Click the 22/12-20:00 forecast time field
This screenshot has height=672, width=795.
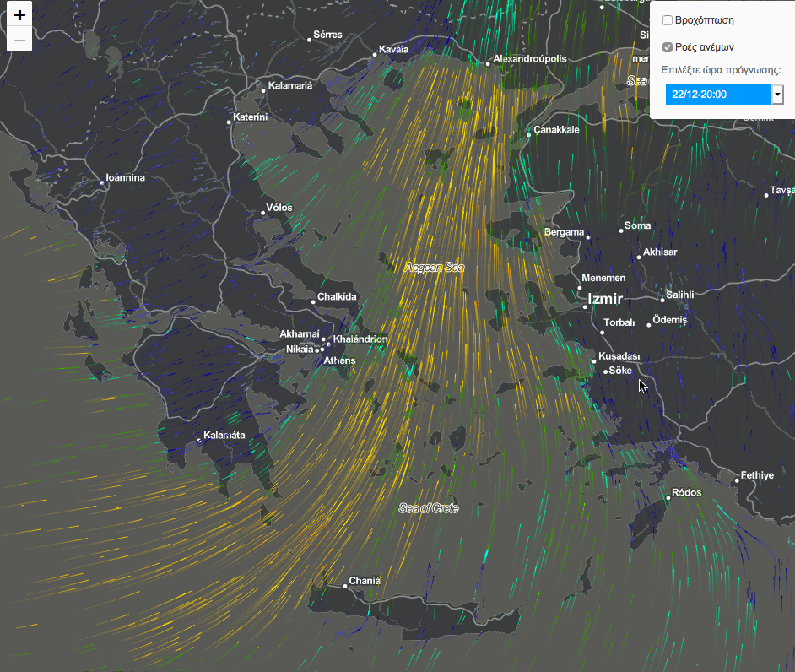pyautogui.click(x=717, y=95)
